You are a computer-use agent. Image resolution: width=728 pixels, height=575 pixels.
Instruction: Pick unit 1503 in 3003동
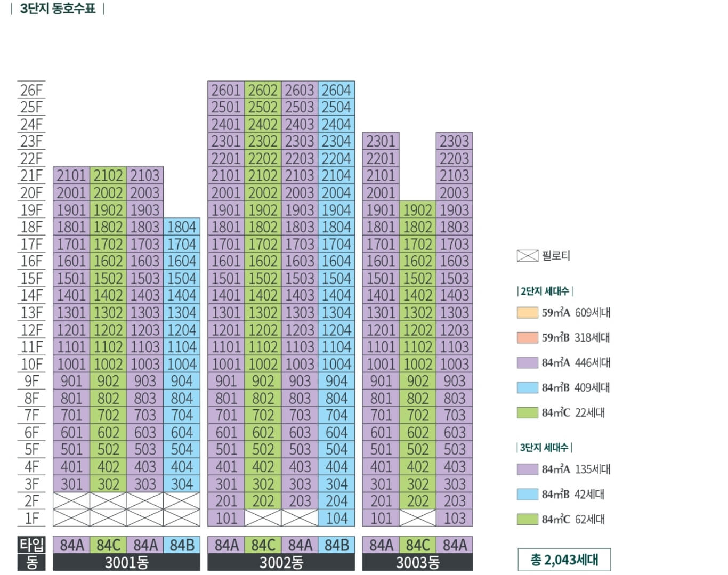click(455, 278)
